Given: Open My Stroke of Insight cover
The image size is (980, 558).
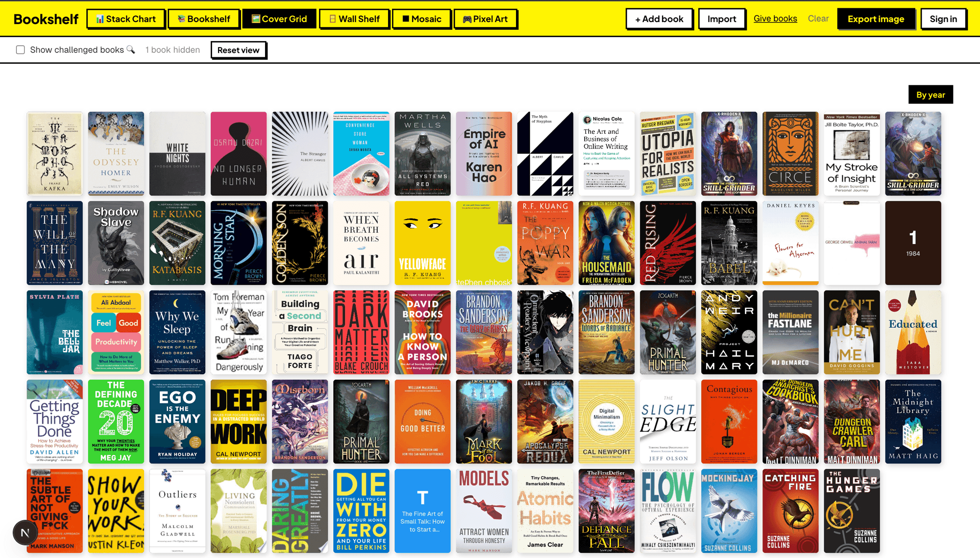Looking at the screenshot, I should coord(852,154).
